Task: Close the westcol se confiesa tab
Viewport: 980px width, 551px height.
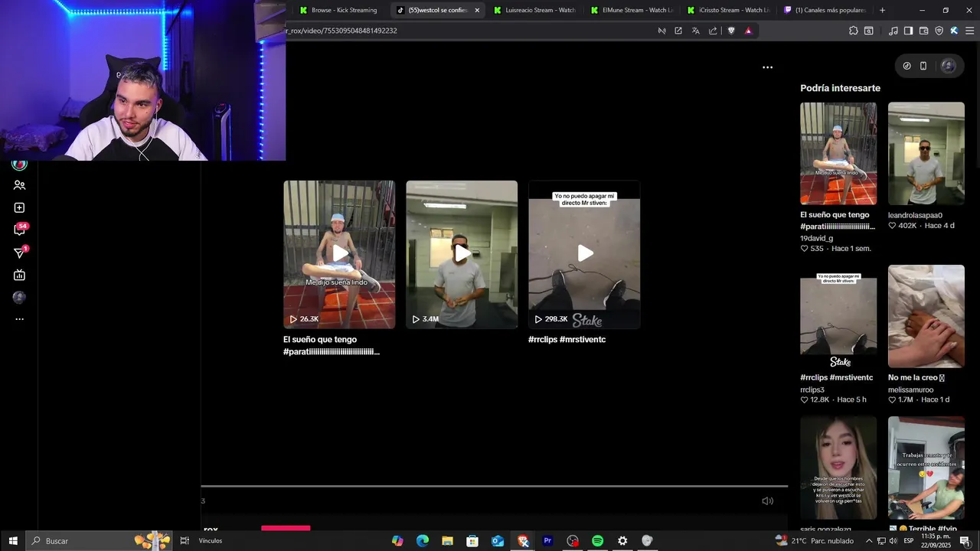Action: pos(477,10)
